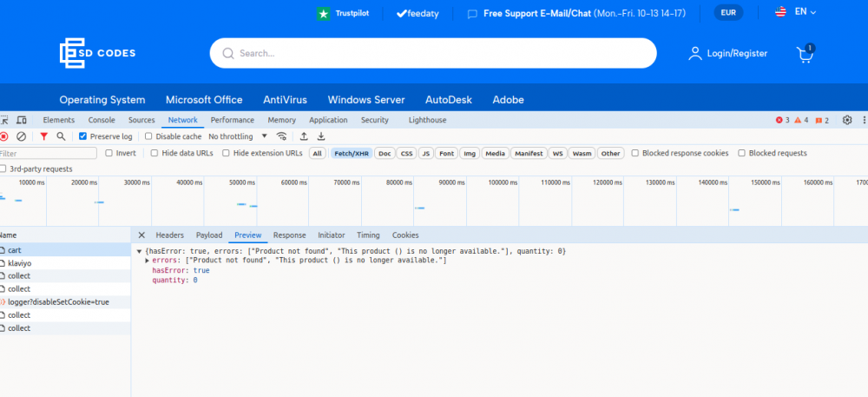Check Hide extension URLs
The height and width of the screenshot is (397, 868).
226,154
